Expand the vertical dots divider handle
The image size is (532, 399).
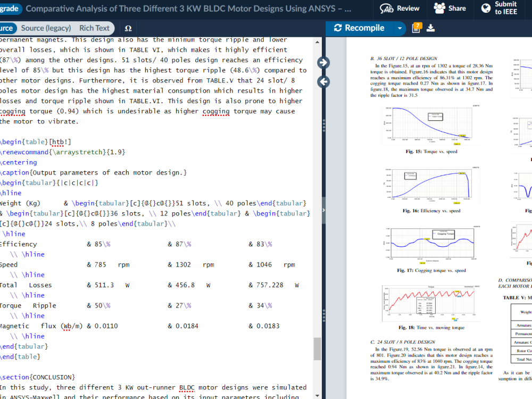click(323, 126)
